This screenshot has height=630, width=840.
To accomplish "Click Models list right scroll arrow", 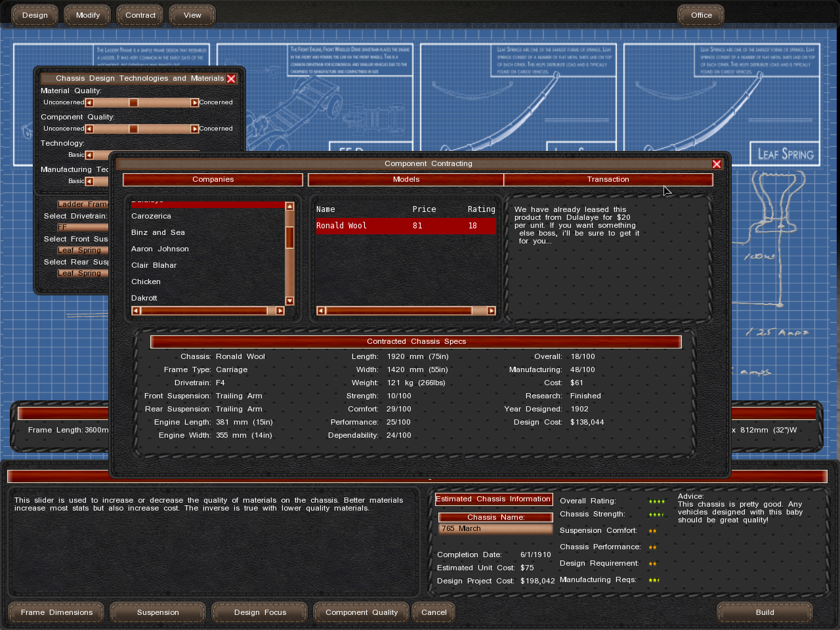I will coord(491,311).
